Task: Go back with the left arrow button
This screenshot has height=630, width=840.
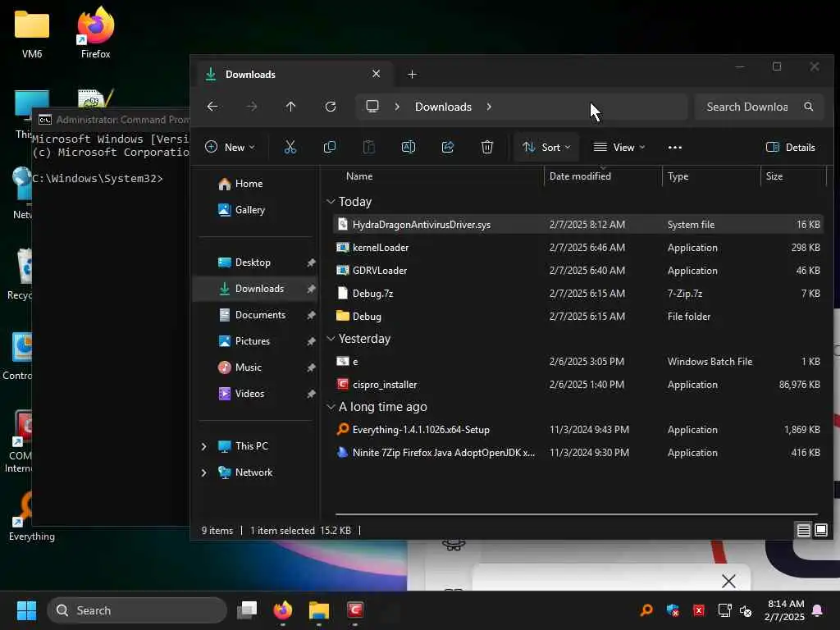Action: (212, 107)
